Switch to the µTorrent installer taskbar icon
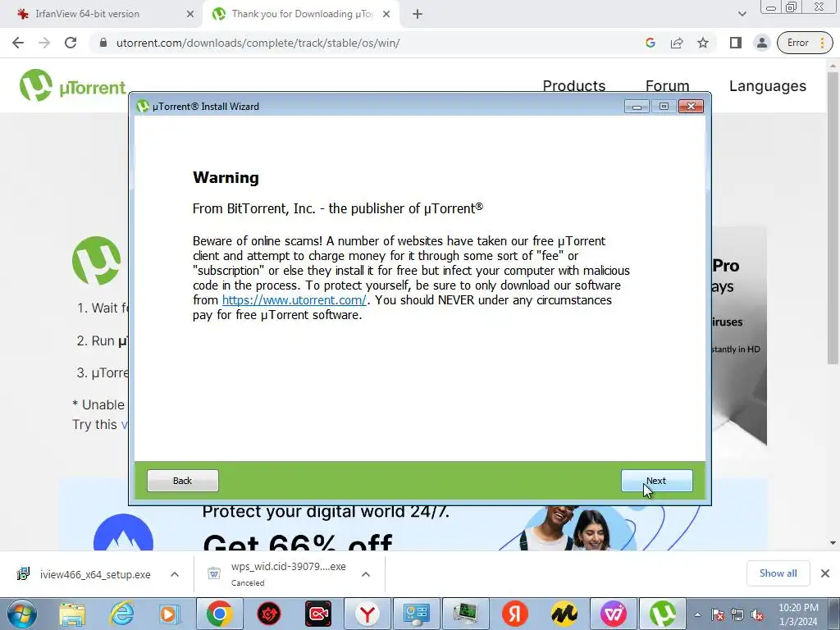 pyautogui.click(x=662, y=614)
